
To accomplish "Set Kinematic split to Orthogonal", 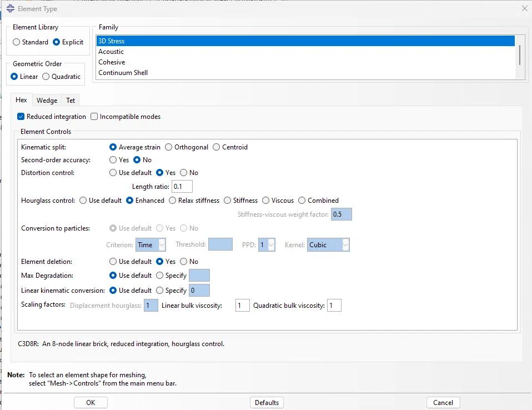I will coord(169,147).
